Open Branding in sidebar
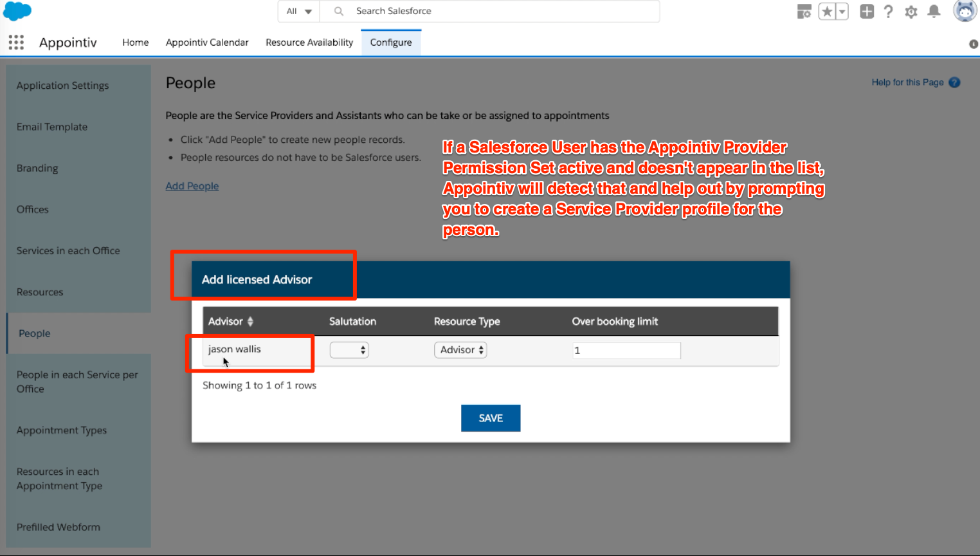This screenshot has width=980, height=556. [x=78, y=168]
